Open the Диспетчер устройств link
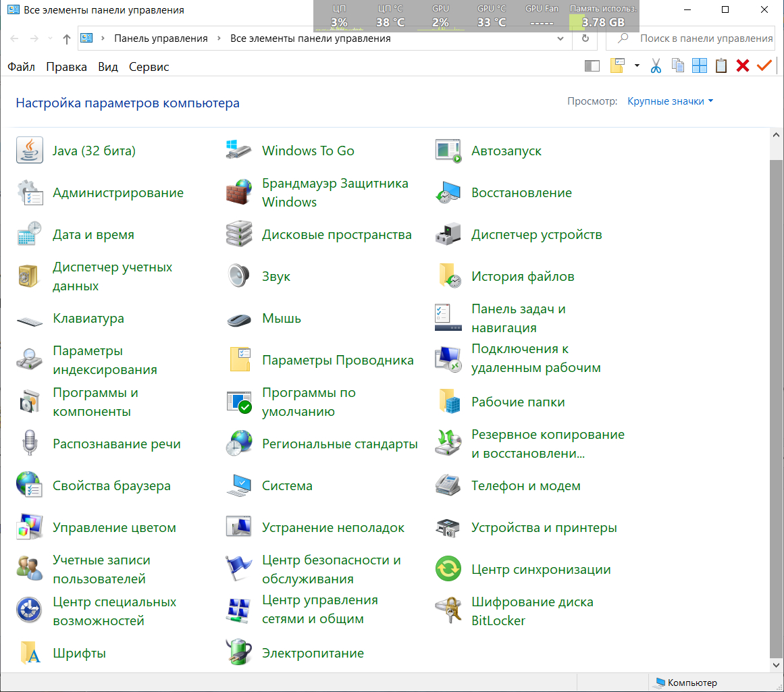The width and height of the screenshot is (784, 692). coord(536,234)
